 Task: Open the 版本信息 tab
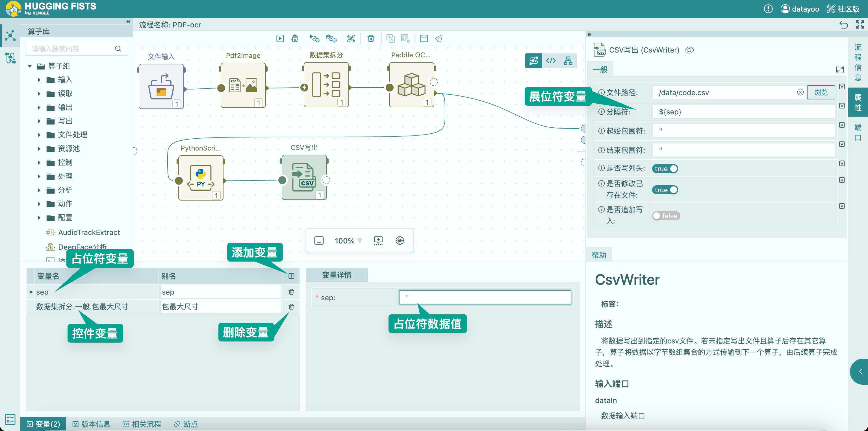click(92, 424)
